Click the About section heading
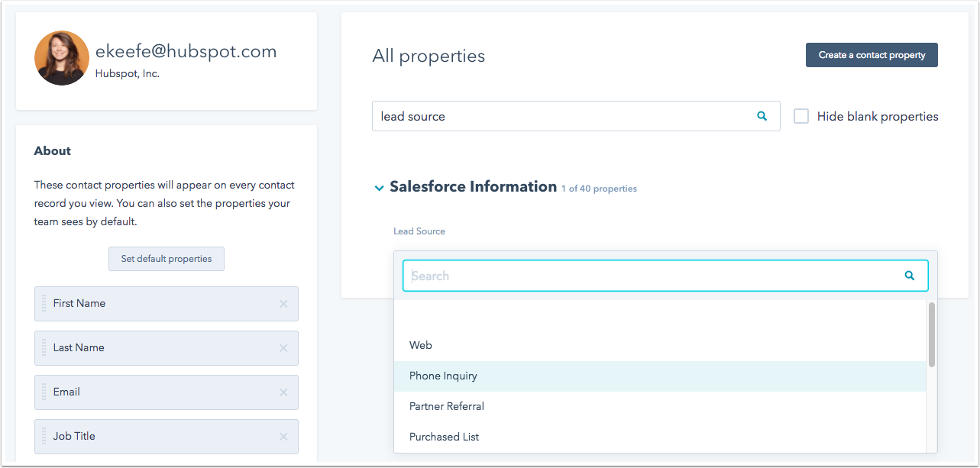 pyautogui.click(x=53, y=151)
